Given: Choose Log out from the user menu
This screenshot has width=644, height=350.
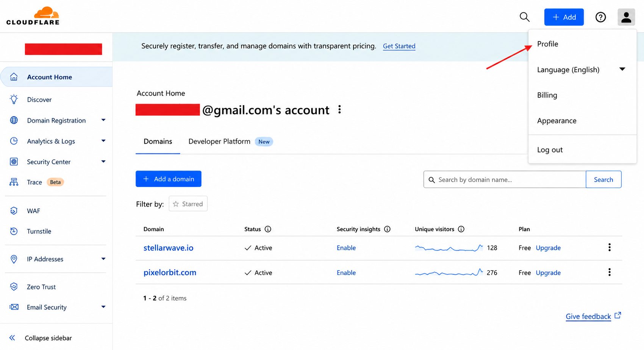Looking at the screenshot, I should 550,150.
